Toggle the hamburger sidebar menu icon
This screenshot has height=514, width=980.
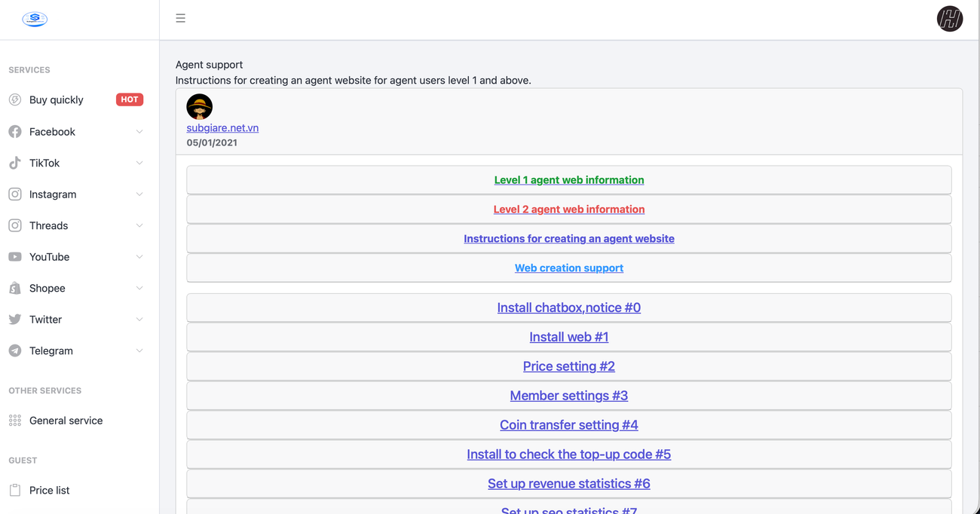[180, 18]
